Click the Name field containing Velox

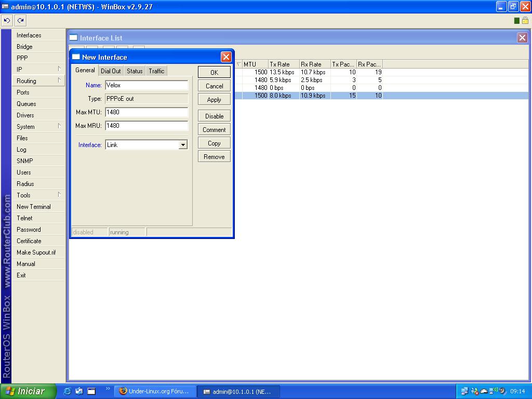(x=147, y=85)
